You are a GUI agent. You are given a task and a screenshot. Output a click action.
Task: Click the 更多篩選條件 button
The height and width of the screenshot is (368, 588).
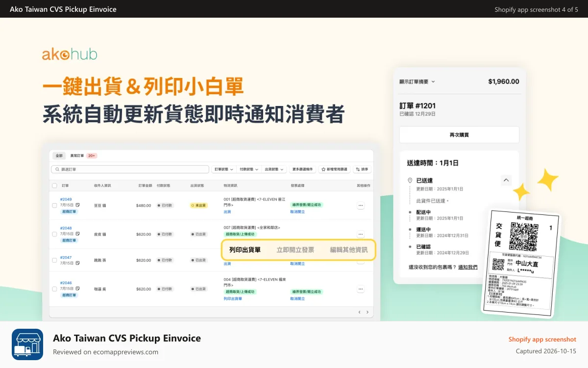coord(303,169)
